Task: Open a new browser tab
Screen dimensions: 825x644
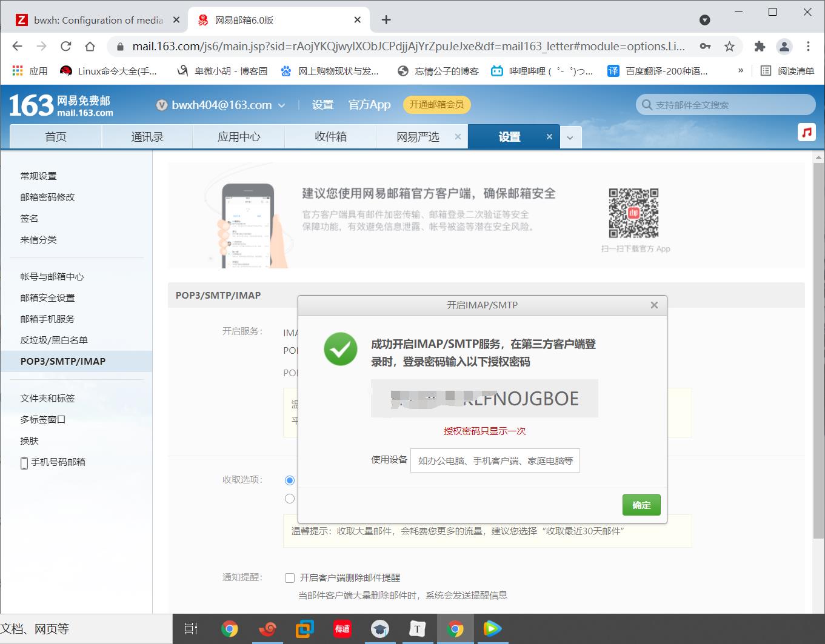Action: click(386, 20)
